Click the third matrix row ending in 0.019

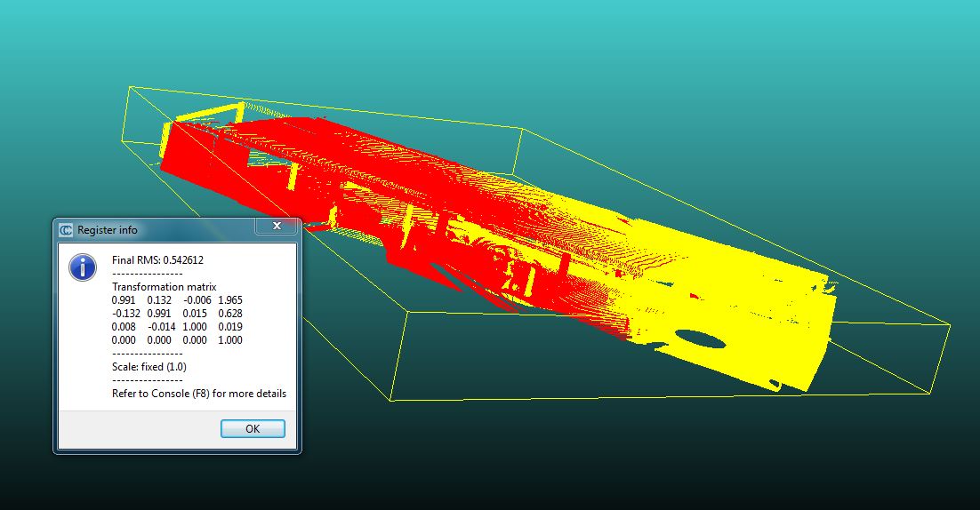[177, 327]
